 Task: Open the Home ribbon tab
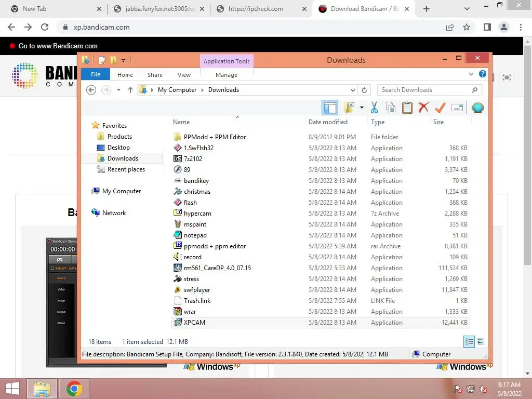tap(125, 75)
